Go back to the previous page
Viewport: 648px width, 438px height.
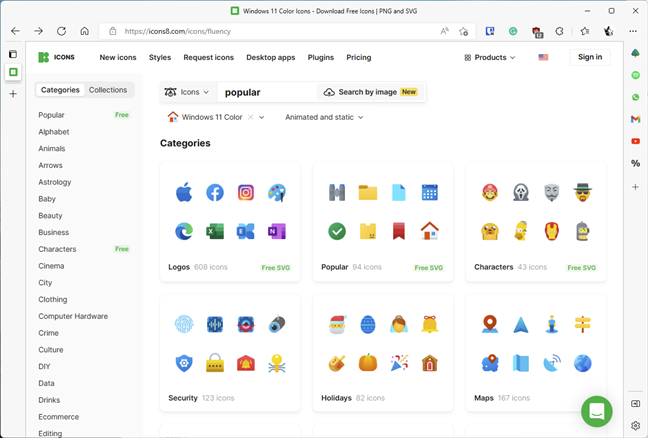click(15, 31)
